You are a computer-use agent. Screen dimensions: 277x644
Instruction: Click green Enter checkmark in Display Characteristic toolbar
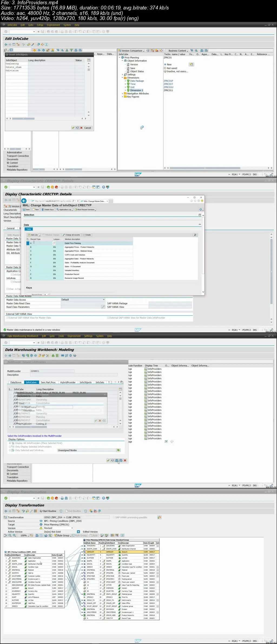point(6,187)
